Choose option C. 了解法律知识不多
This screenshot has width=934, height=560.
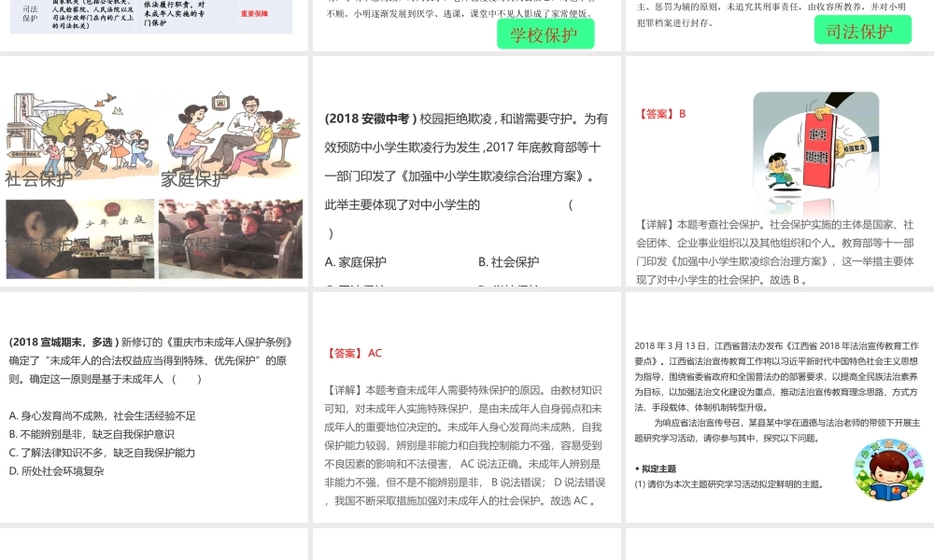(x=103, y=453)
